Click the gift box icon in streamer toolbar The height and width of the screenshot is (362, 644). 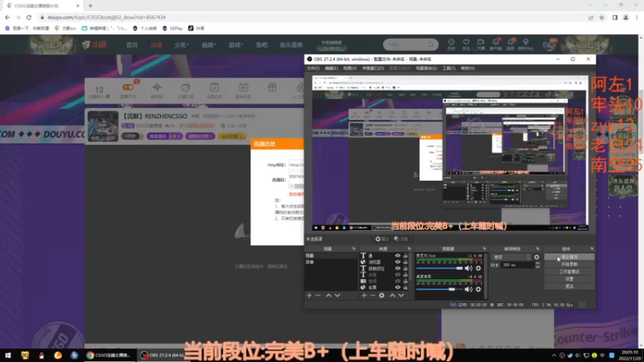272,87
